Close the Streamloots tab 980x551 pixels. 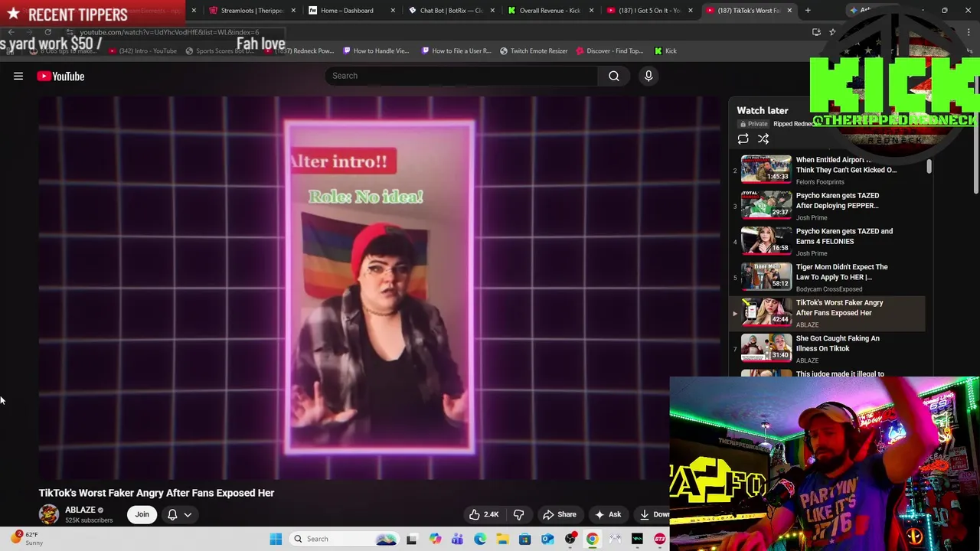[294, 11]
